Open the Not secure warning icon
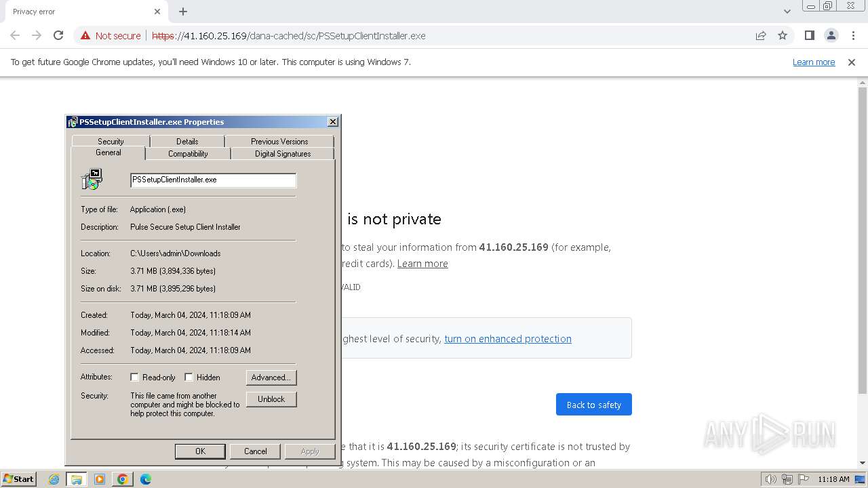The width and height of the screenshot is (868, 488). [x=85, y=35]
